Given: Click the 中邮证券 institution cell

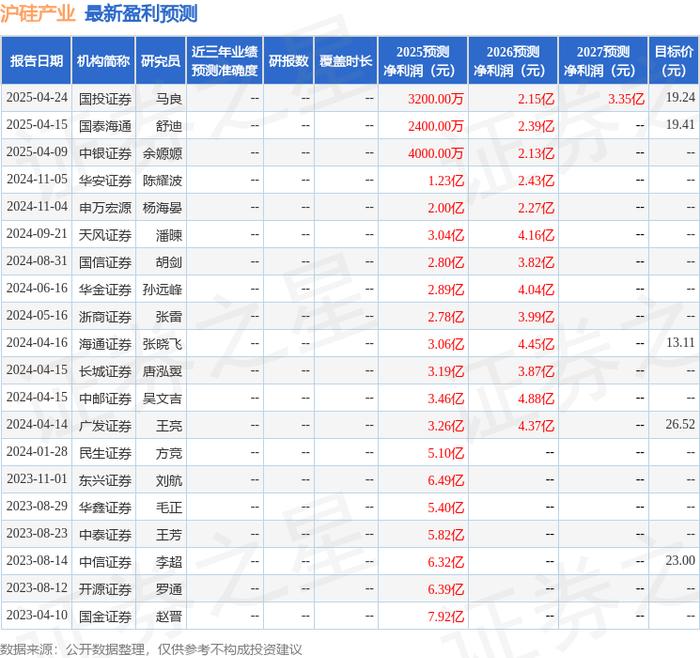Looking at the screenshot, I should [x=105, y=398].
